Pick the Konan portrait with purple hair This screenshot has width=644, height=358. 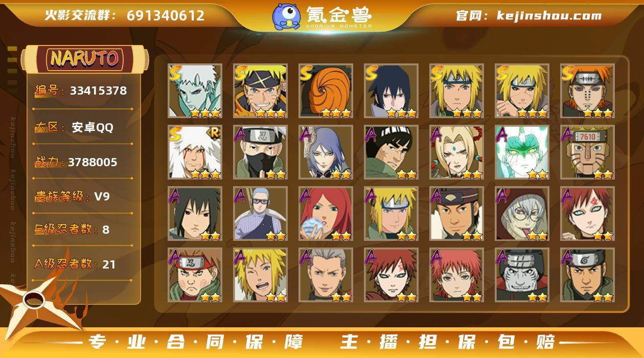point(326,152)
